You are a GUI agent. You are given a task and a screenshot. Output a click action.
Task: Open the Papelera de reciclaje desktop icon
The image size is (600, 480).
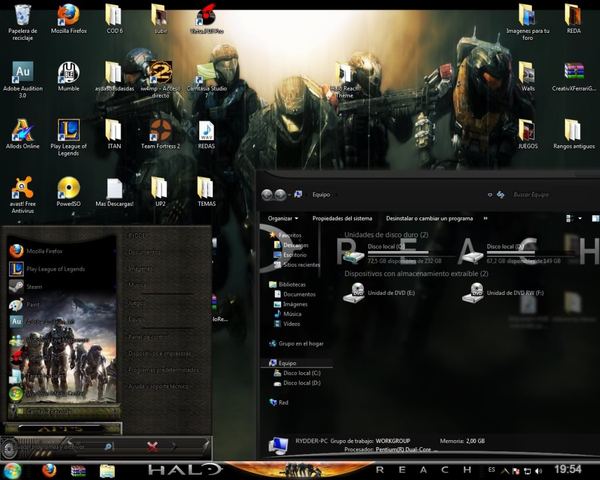pos(23,22)
